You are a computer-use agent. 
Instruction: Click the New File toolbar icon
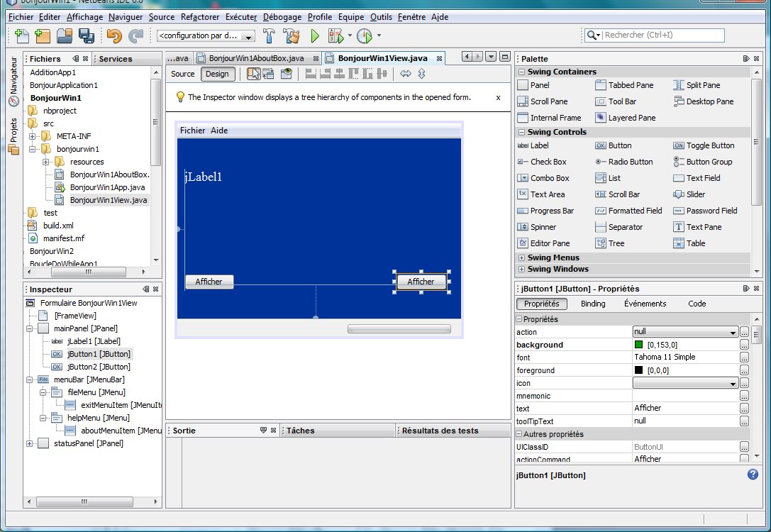[22, 35]
